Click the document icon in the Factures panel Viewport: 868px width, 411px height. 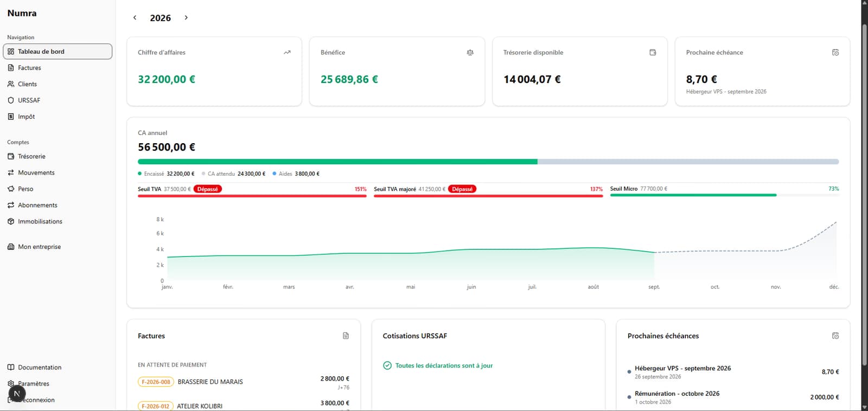(346, 336)
